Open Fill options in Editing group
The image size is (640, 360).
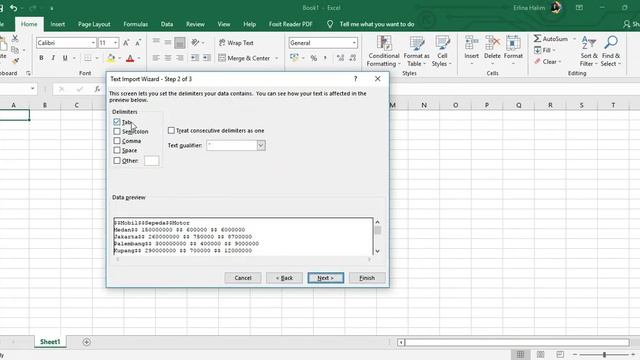[x=545, y=50]
